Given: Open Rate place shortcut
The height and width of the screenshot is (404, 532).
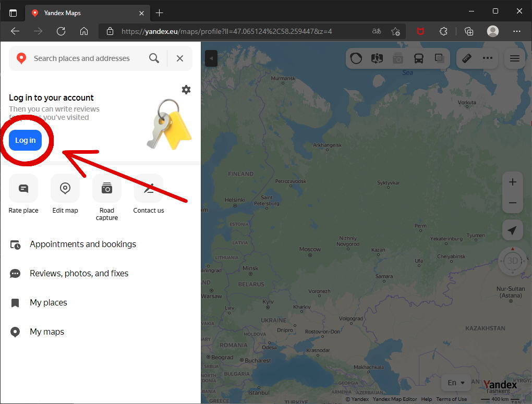Looking at the screenshot, I should point(23,195).
